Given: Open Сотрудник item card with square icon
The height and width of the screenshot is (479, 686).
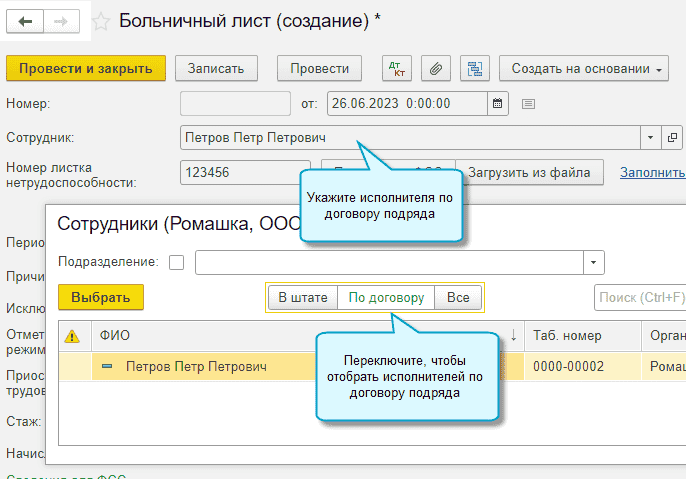Looking at the screenshot, I should click(x=672, y=138).
